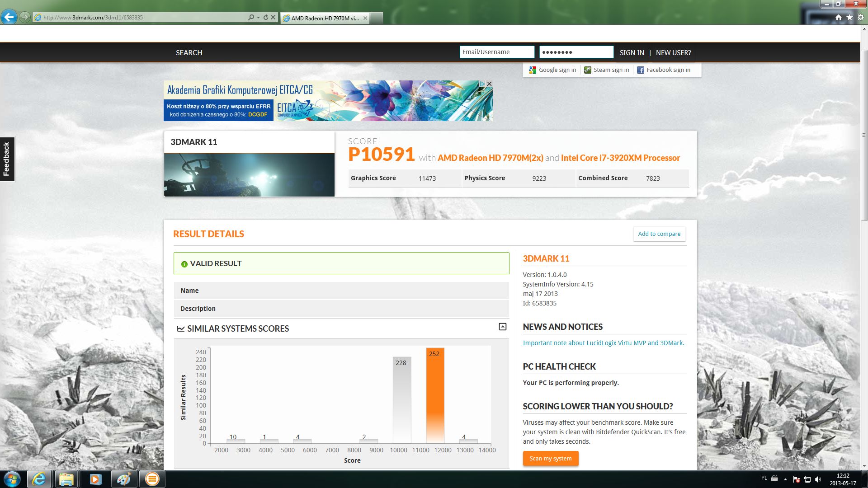The image size is (868, 488).
Task: Click the Internet Explorer taskbar icon
Action: pyautogui.click(x=39, y=479)
